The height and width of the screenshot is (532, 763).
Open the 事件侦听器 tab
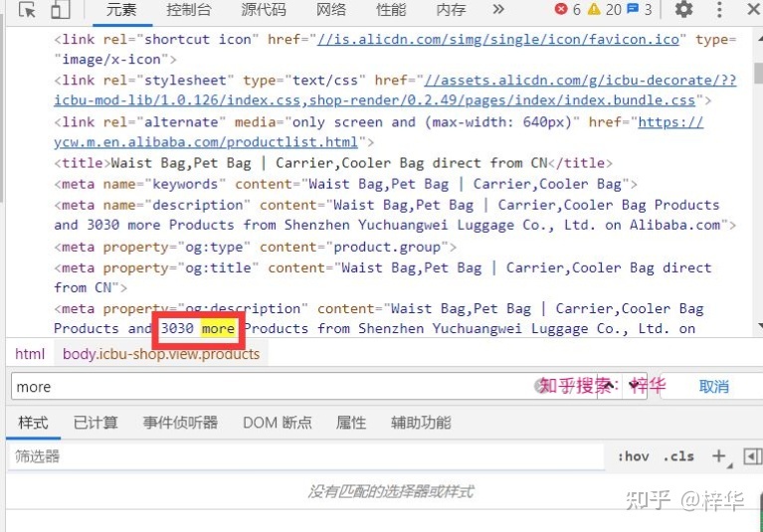tap(180, 423)
